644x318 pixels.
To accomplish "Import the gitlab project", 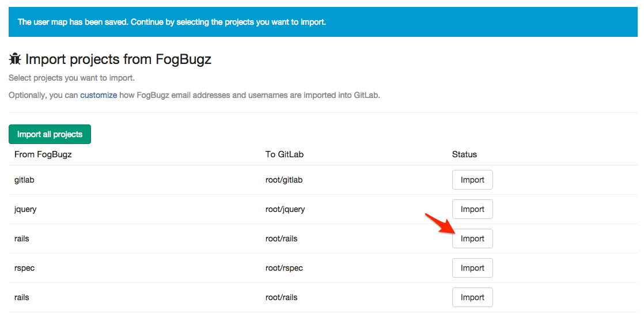I will (472, 180).
